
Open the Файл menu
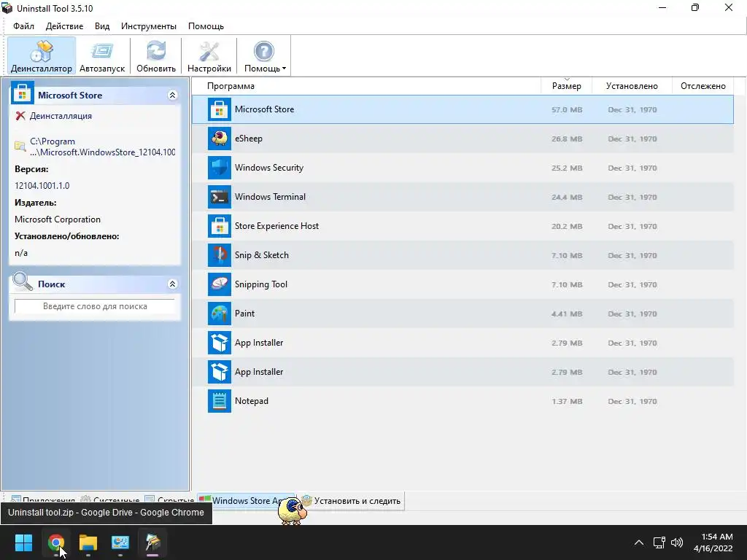[23, 26]
